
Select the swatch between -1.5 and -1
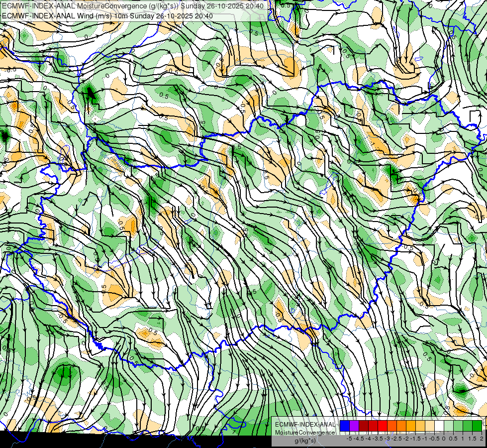click(x=420, y=426)
